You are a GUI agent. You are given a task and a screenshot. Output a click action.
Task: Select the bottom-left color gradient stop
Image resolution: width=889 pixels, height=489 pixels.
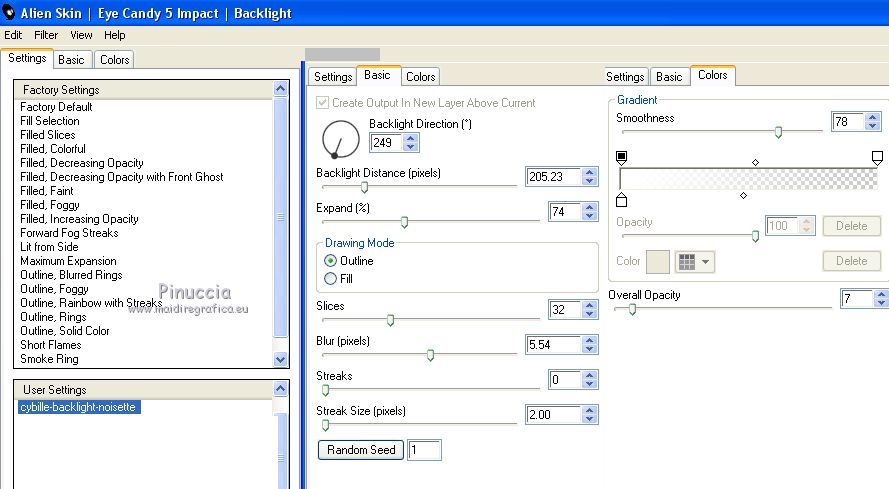click(x=621, y=200)
